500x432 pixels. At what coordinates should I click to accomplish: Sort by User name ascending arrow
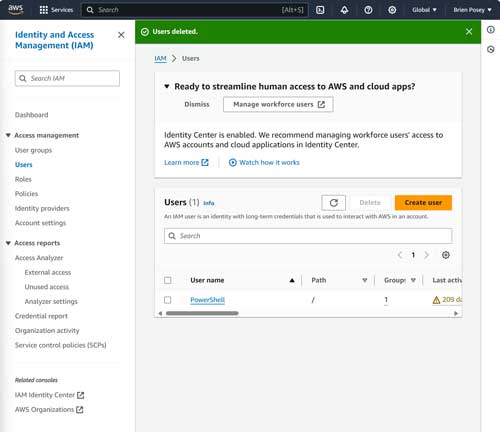pos(292,280)
